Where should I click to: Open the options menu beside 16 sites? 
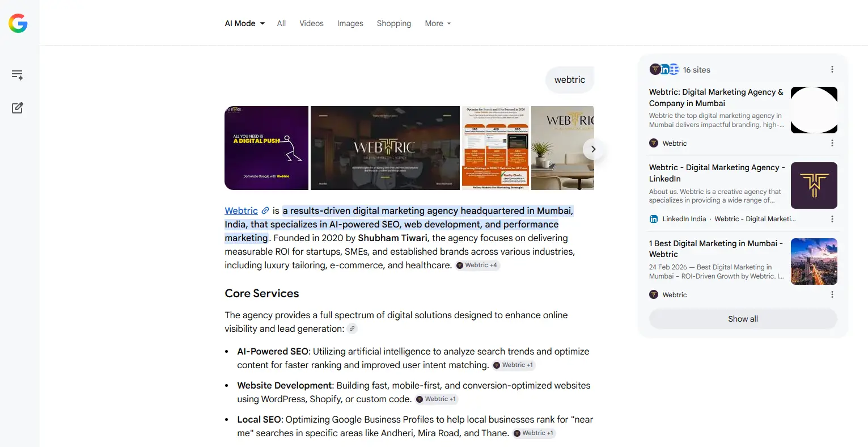(832, 70)
